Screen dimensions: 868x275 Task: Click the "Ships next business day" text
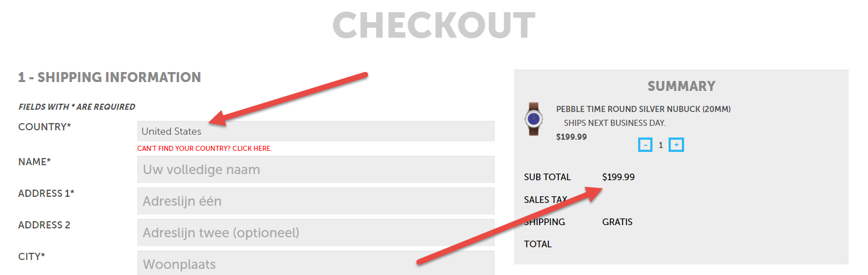pos(614,123)
